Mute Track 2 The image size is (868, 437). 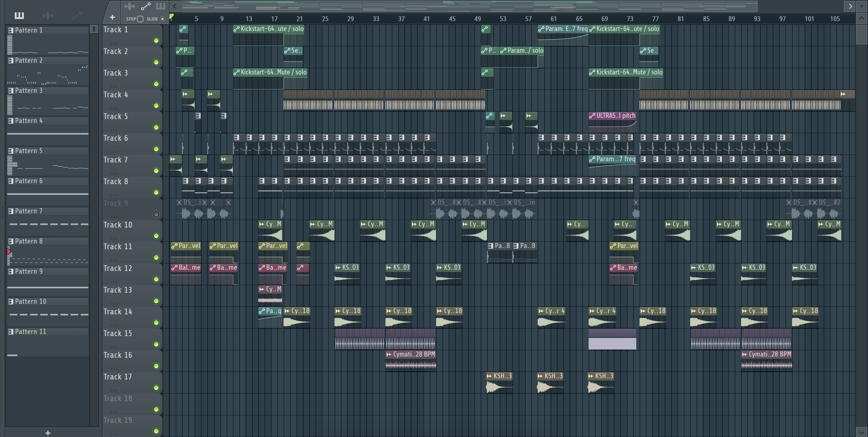[x=156, y=62]
